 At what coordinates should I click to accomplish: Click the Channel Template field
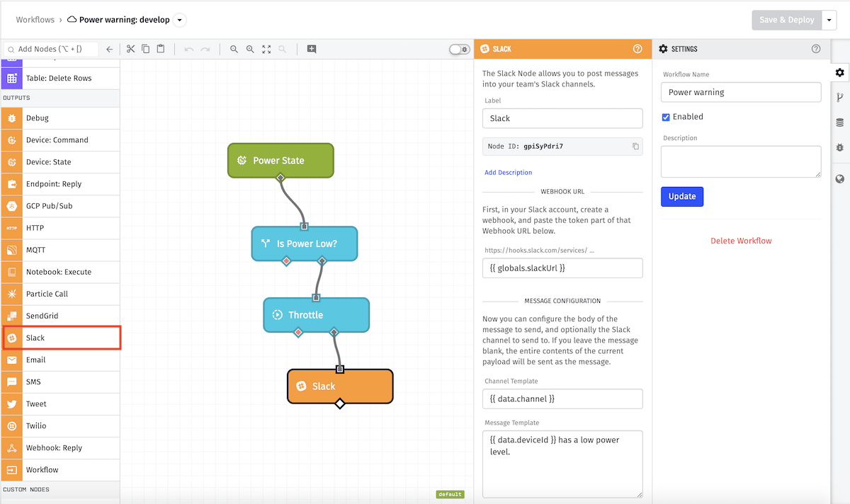click(562, 399)
